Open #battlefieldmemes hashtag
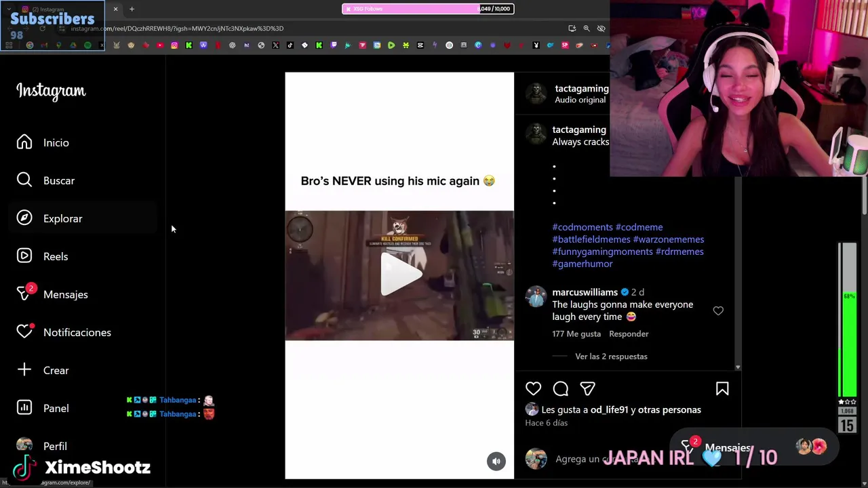The image size is (868, 488). [x=591, y=239]
